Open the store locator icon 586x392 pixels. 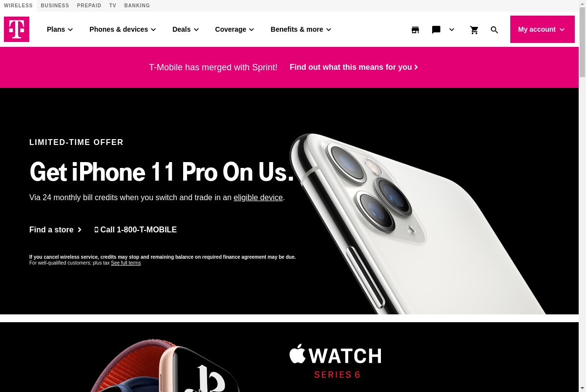click(x=415, y=30)
